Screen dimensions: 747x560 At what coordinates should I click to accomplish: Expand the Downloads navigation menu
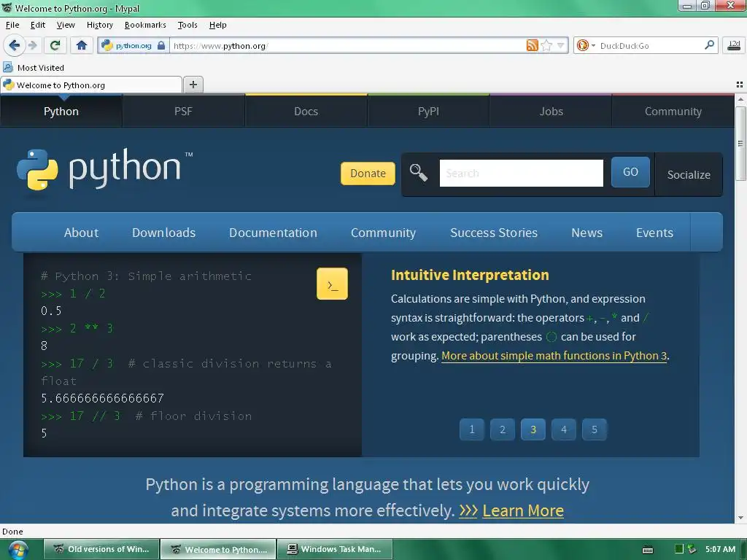click(163, 233)
